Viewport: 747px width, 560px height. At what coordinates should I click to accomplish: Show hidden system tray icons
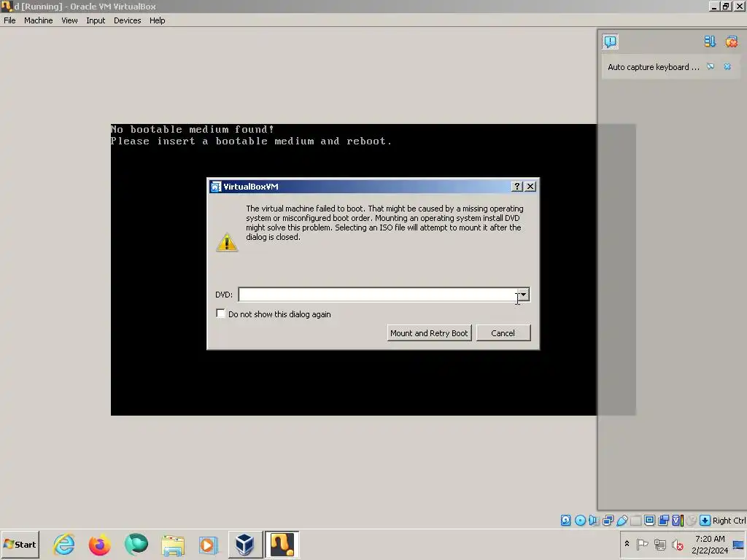point(627,544)
